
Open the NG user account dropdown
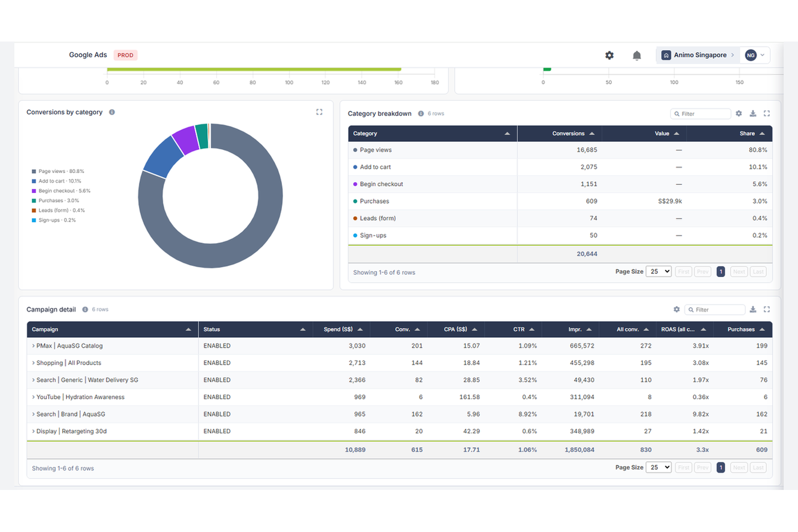click(x=755, y=55)
